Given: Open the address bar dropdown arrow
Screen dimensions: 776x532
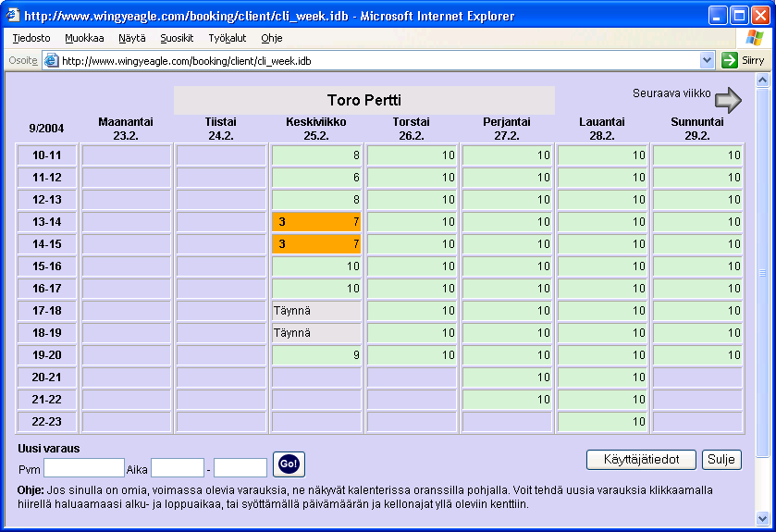Looking at the screenshot, I should click(x=708, y=60).
